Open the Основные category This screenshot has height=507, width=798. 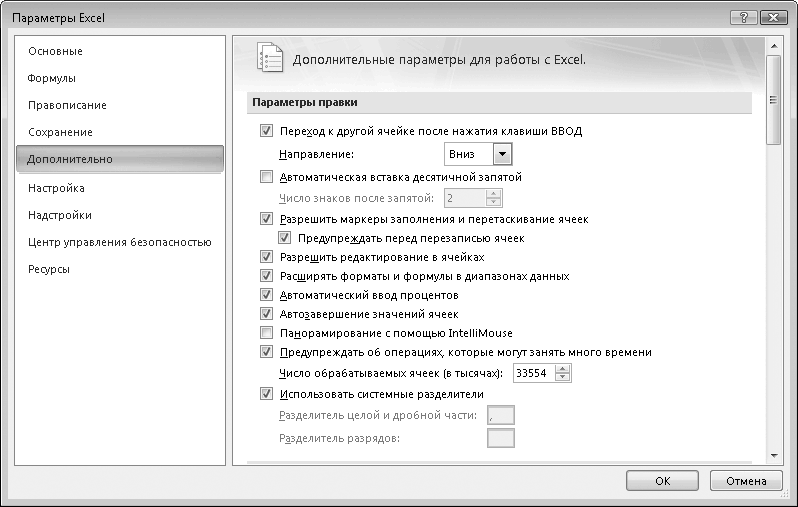coord(55,51)
